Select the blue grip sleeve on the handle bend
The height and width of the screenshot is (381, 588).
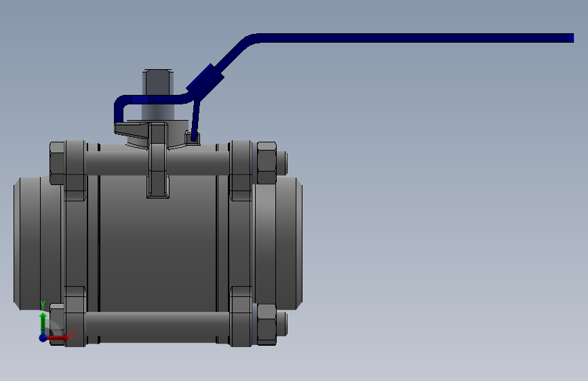tap(205, 82)
